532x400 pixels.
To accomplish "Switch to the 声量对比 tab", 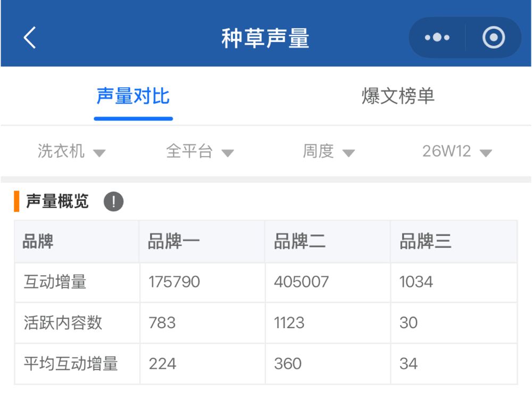I will (133, 96).
